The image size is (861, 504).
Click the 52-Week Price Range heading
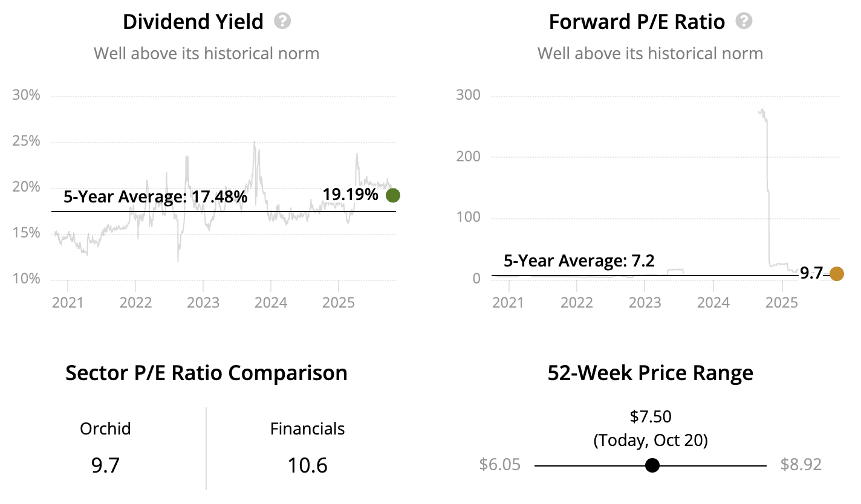(x=650, y=373)
